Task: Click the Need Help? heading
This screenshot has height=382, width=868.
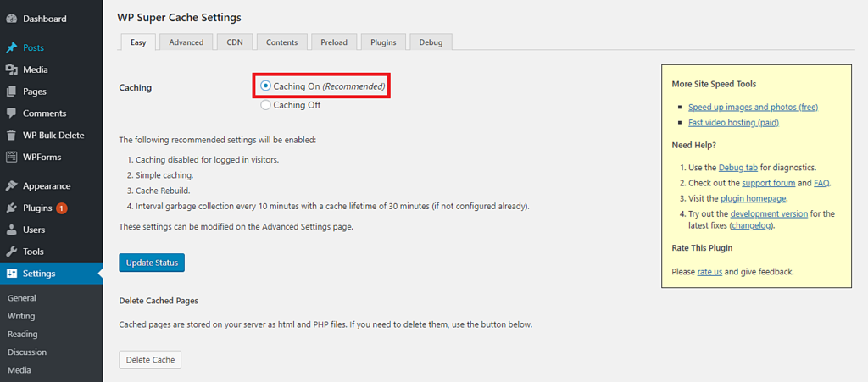Action: pos(694,145)
